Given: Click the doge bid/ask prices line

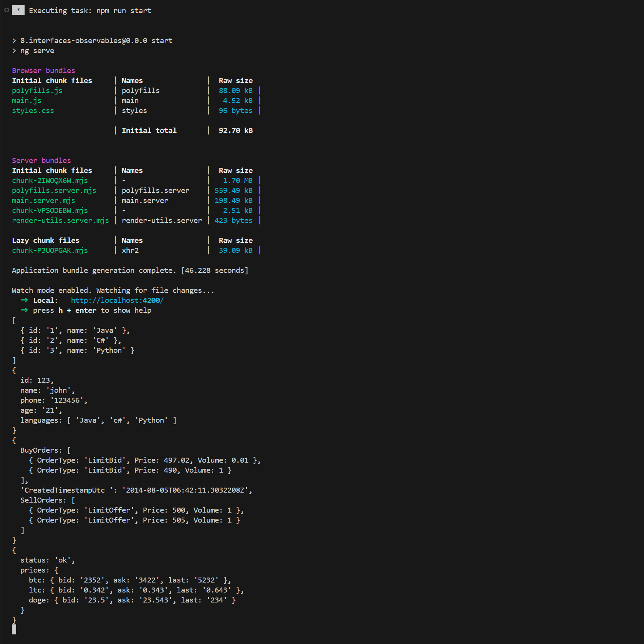Looking at the screenshot, I should pyautogui.click(x=132, y=600).
